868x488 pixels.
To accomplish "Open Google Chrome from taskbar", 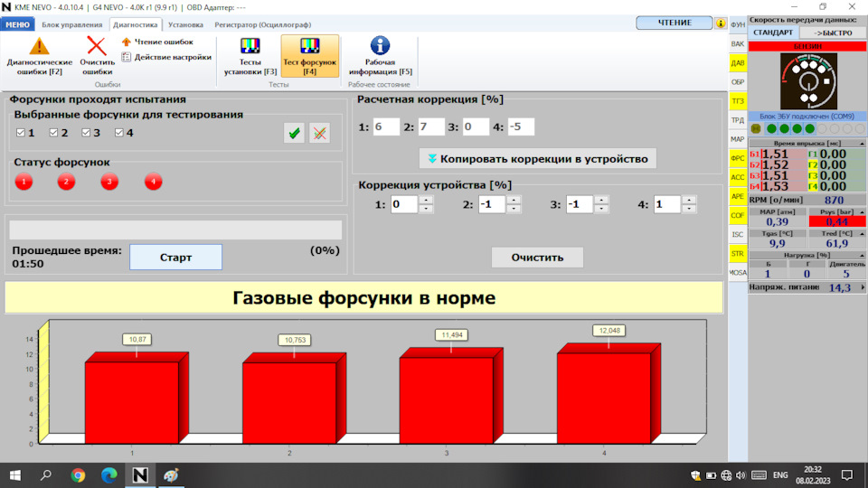I will coord(78,475).
